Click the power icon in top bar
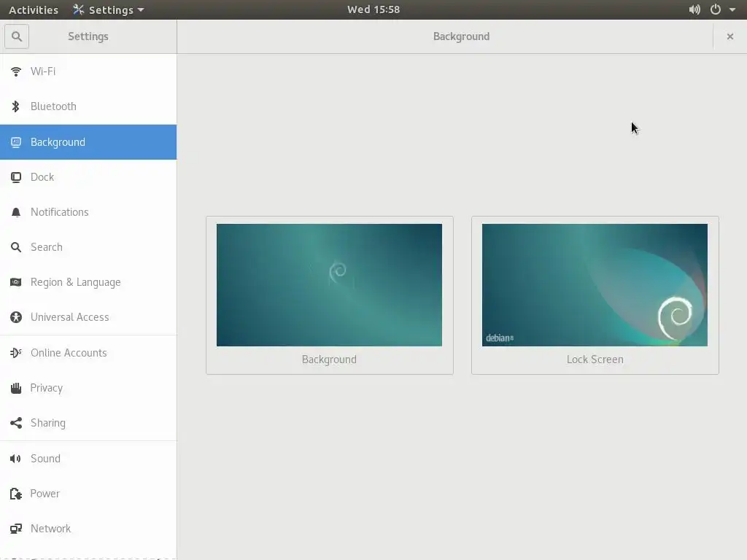747x560 pixels. [x=716, y=9]
